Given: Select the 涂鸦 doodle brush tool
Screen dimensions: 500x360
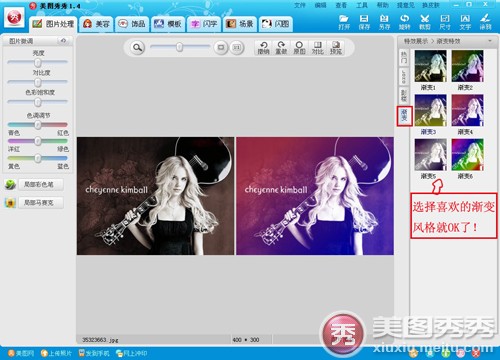Looking at the screenshot, I should click(485, 22).
